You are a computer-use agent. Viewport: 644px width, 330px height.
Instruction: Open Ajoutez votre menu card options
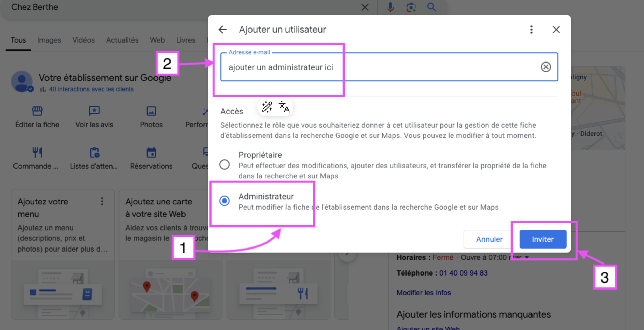102,201
